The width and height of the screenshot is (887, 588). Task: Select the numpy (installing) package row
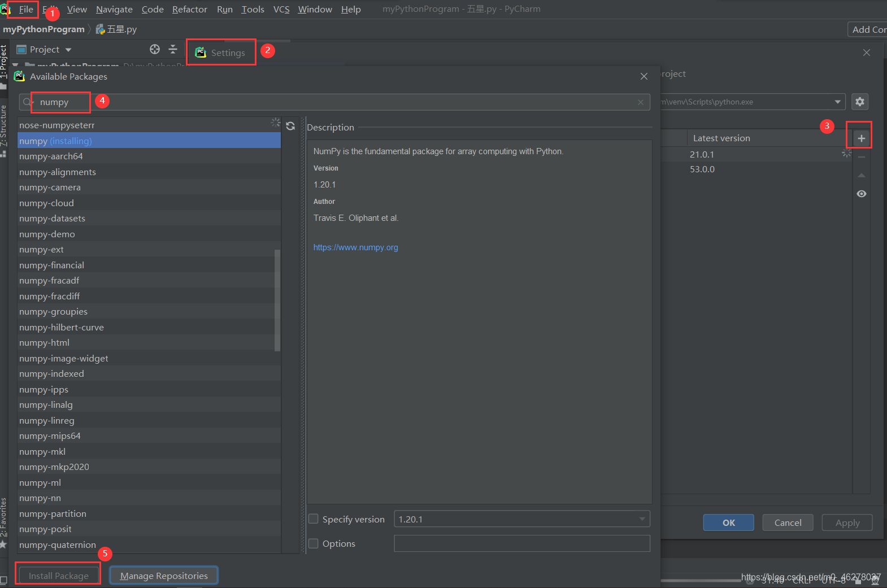pyautogui.click(x=149, y=141)
